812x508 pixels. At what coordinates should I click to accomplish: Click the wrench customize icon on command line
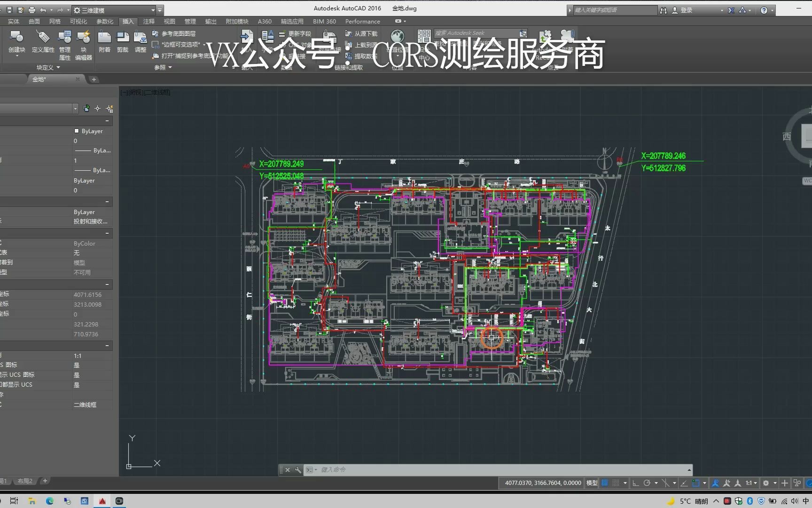coord(297,469)
